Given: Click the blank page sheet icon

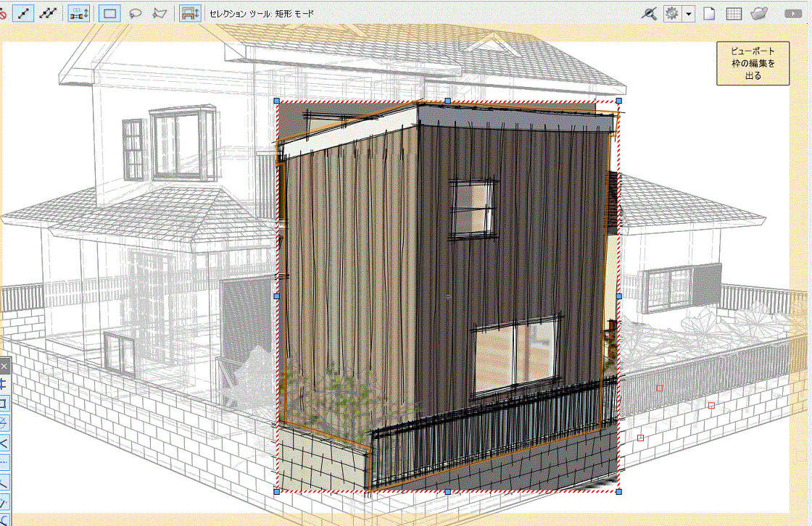Looking at the screenshot, I should pos(710,14).
